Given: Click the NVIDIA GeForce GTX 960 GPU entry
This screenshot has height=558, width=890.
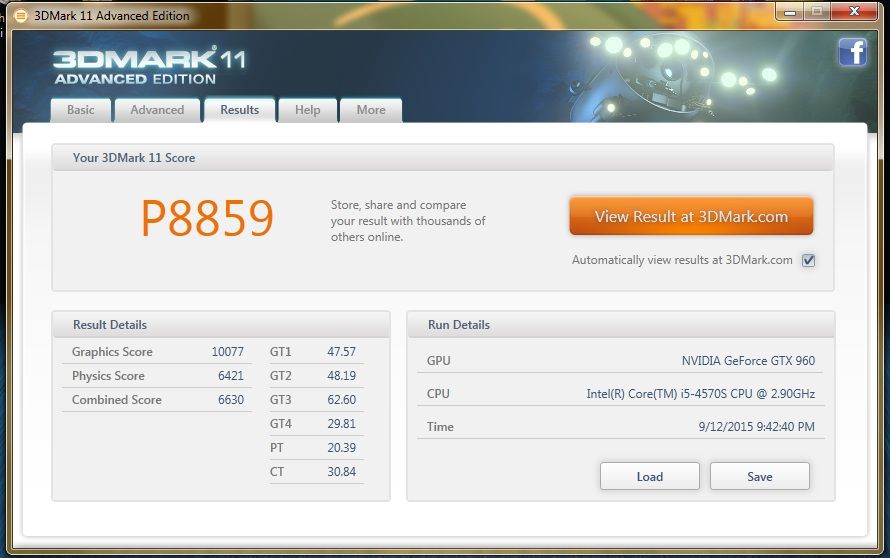Looking at the screenshot, I should 748,360.
